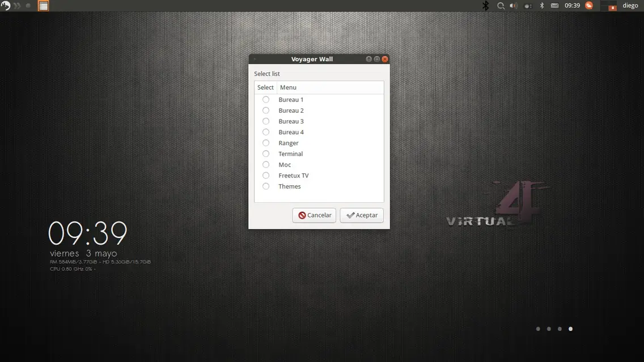Open the large black Bluetooth tray icon
This screenshot has width=644, height=362.
point(485,6)
